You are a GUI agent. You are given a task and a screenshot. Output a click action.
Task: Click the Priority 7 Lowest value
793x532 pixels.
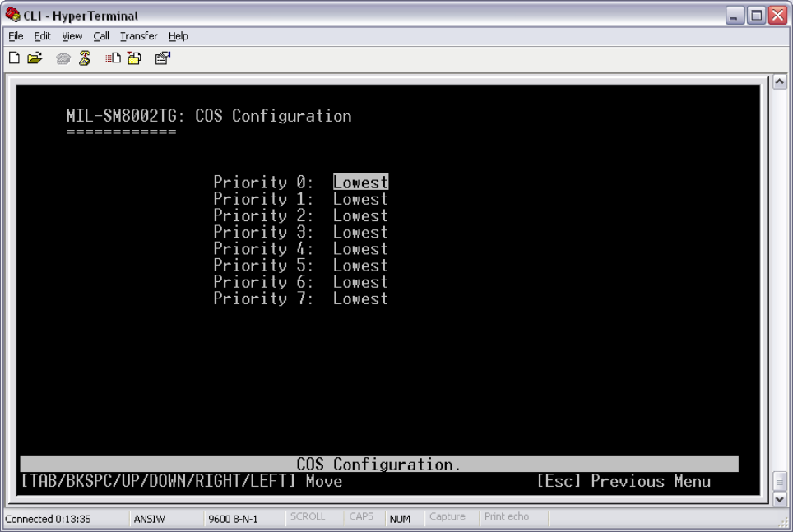[360, 298]
